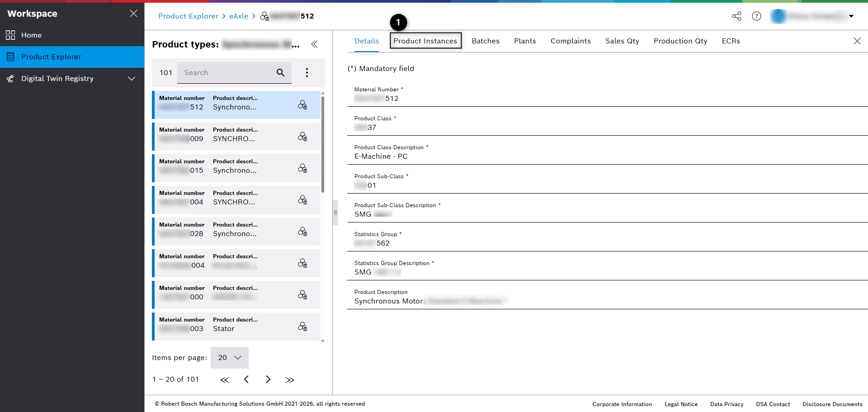Close the Workspace sidebar panel
The width and height of the screenshot is (868, 412).
[133, 14]
